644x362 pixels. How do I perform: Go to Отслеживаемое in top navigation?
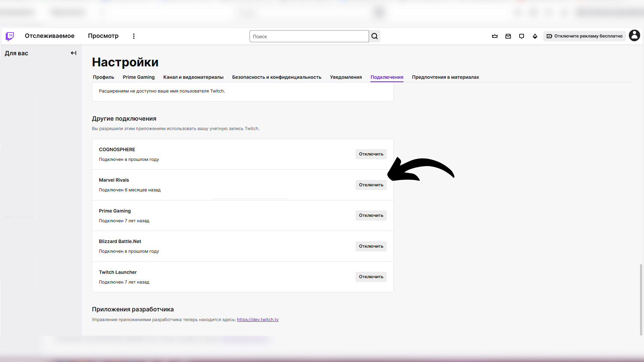click(x=50, y=36)
